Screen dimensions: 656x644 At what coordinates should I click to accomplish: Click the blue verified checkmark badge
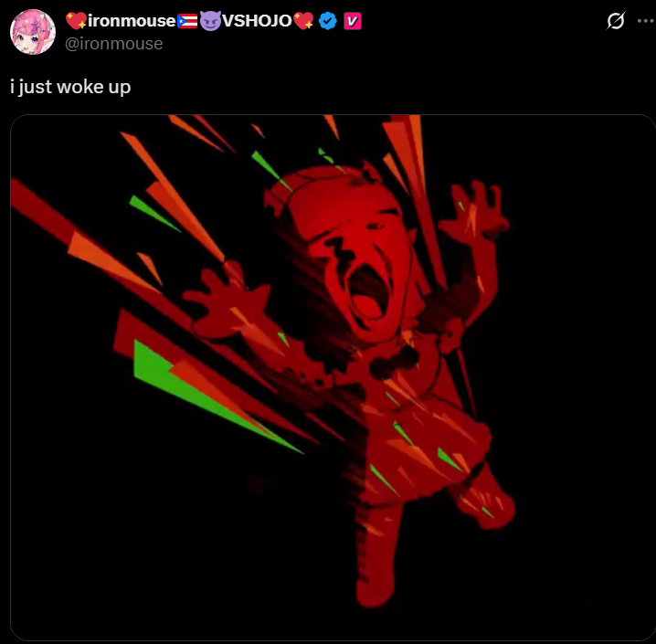(x=328, y=21)
